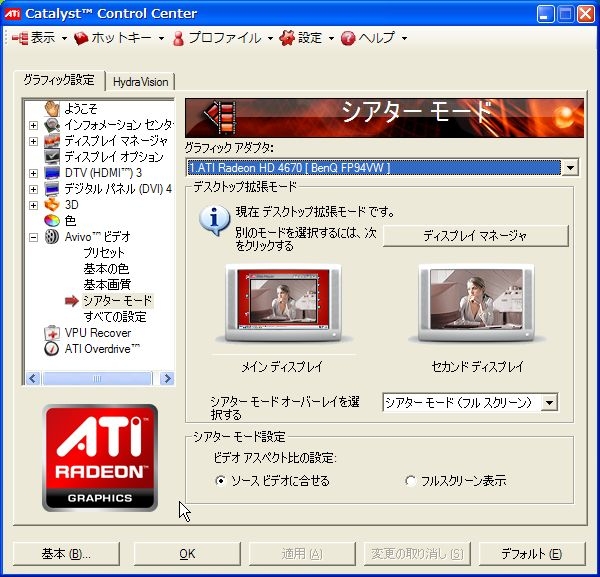The width and height of the screenshot is (600, 577).
Task: Select シアター モード in tree
Action: pyautogui.click(x=118, y=301)
